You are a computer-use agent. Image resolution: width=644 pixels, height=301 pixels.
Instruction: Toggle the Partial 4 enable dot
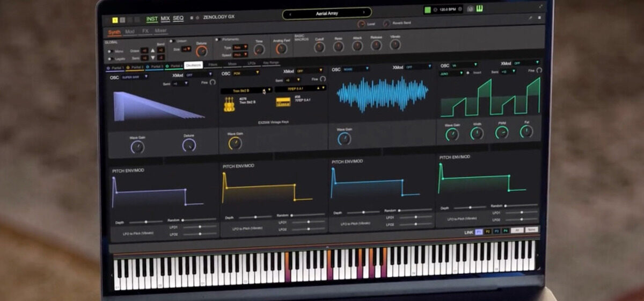click(x=167, y=67)
